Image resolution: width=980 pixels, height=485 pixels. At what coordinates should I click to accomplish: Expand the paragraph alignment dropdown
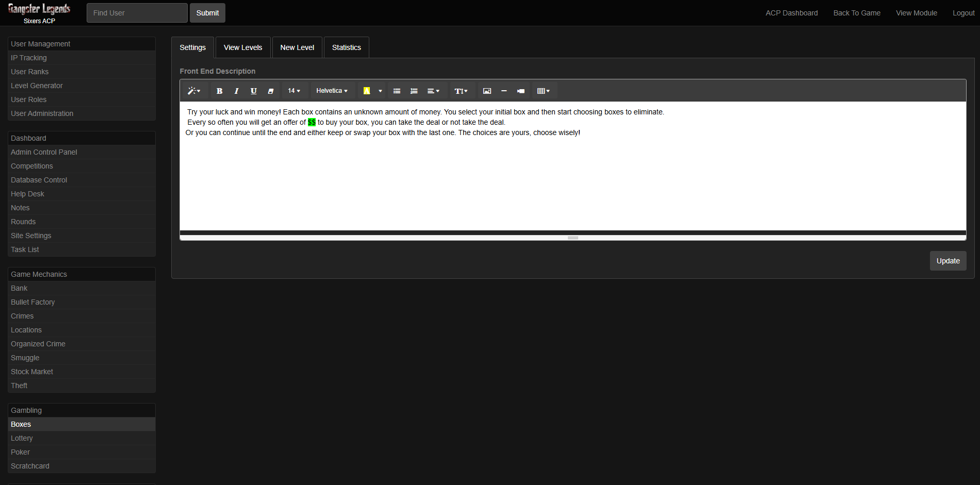tap(433, 91)
